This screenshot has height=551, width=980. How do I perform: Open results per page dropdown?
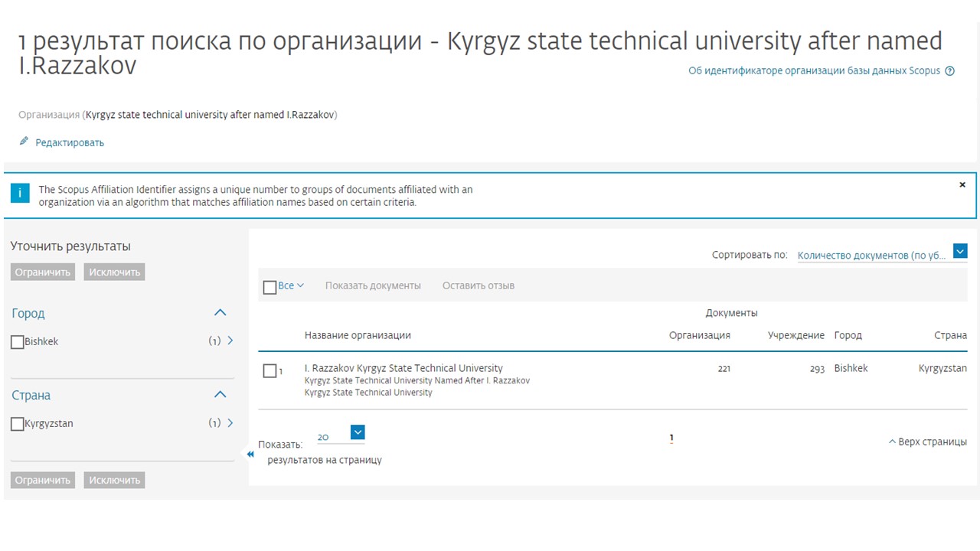[358, 432]
